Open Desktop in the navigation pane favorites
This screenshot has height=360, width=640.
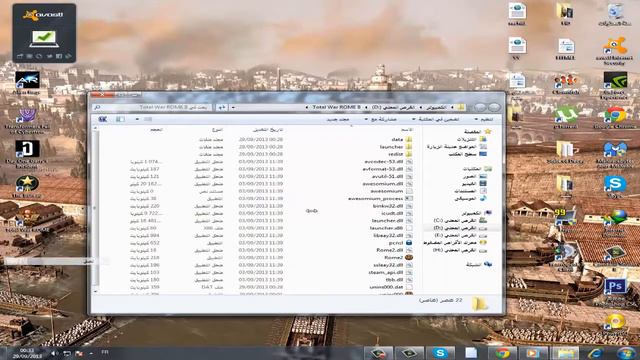(x=467, y=154)
